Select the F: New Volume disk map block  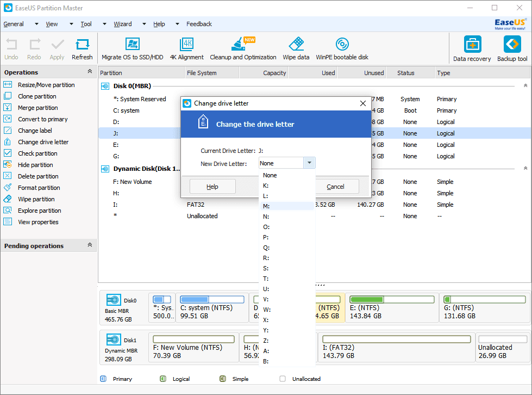click(194, 348)
